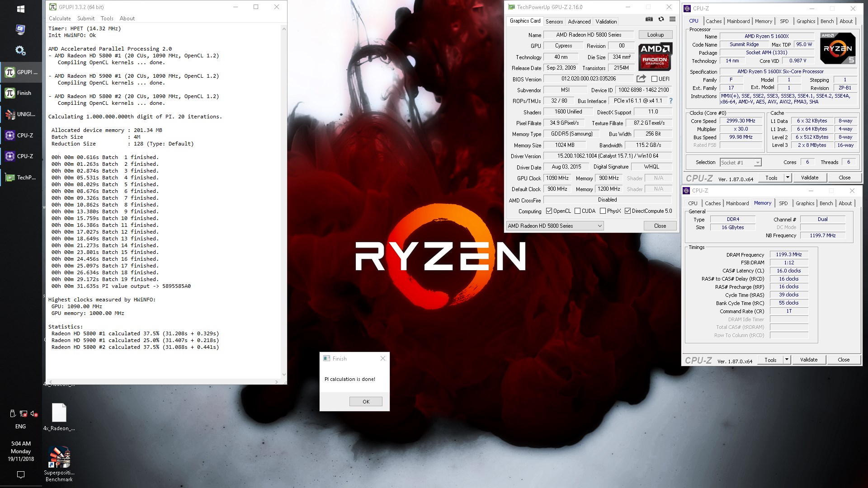Select the TechPowerUp taskbar item
This screenshot has height=488, width=868.
click(21, 177)
